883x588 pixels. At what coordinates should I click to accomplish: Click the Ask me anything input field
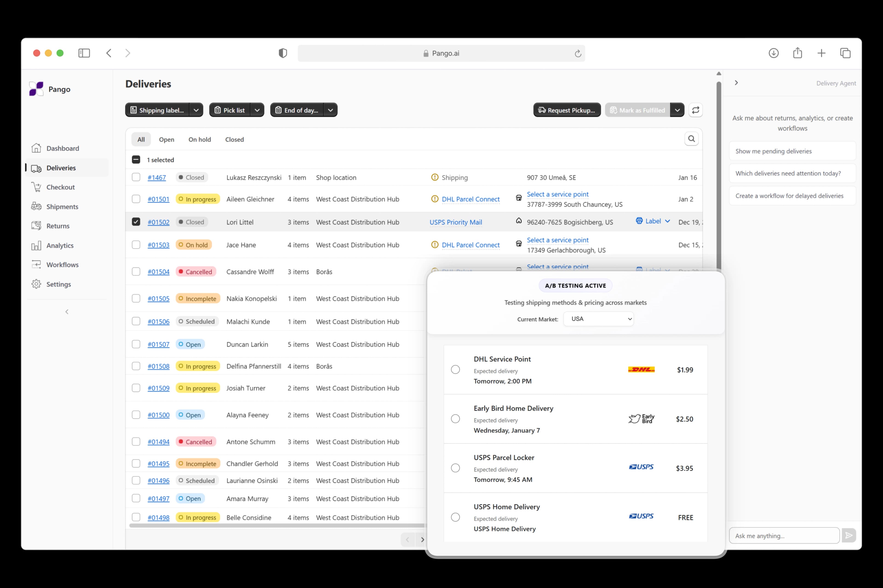(x=784, y=536)
